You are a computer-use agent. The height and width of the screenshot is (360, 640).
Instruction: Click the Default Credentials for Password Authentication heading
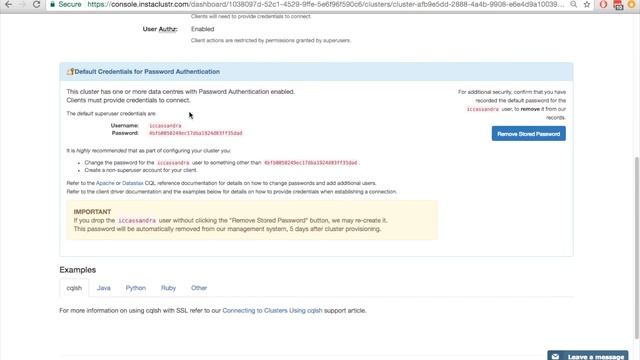(x=147, y=71)
